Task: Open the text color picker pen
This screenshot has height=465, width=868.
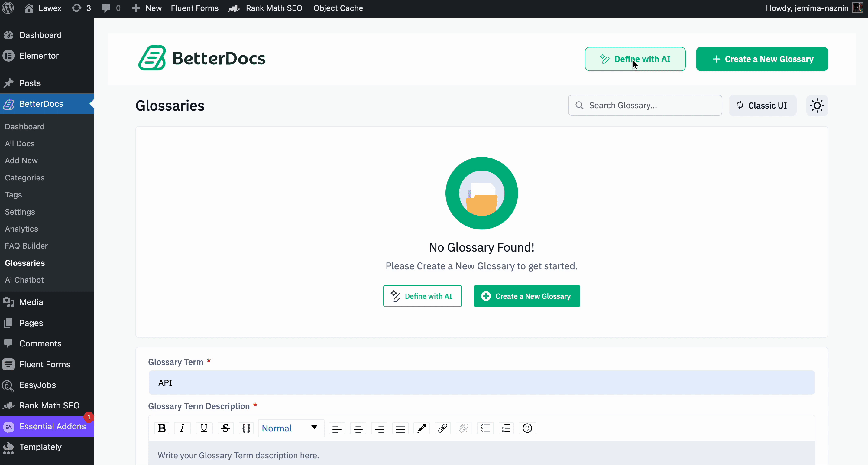Action: tap(422, 428)
